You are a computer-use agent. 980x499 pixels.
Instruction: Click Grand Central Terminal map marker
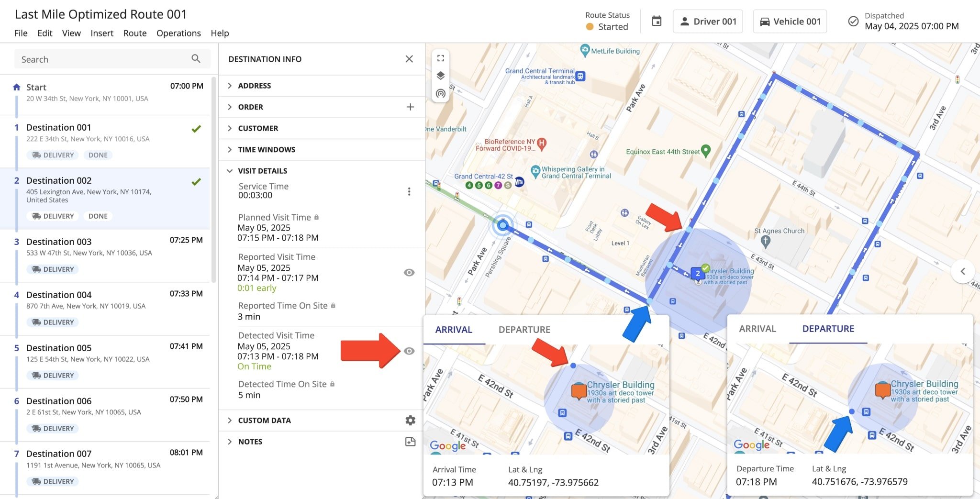tap(580, 76)
